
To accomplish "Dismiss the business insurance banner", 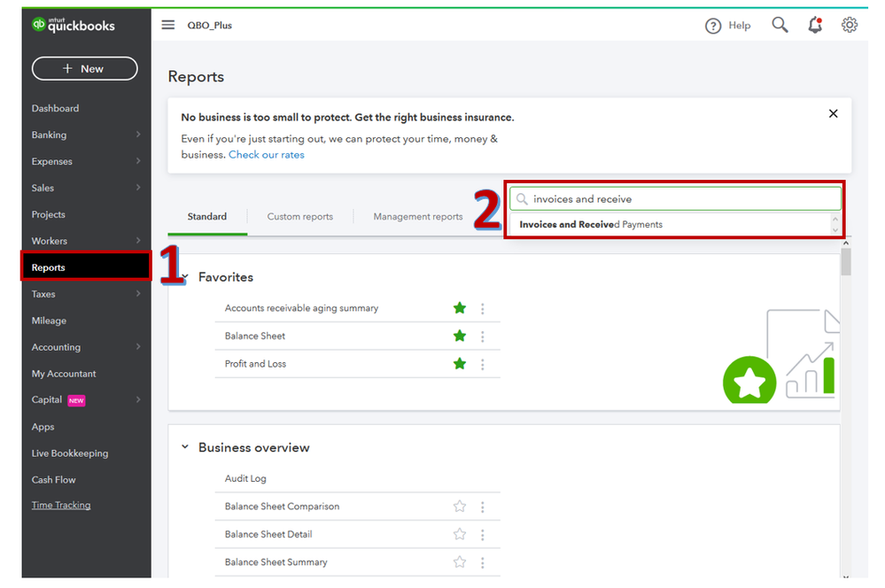I will (x=833, y=113).
